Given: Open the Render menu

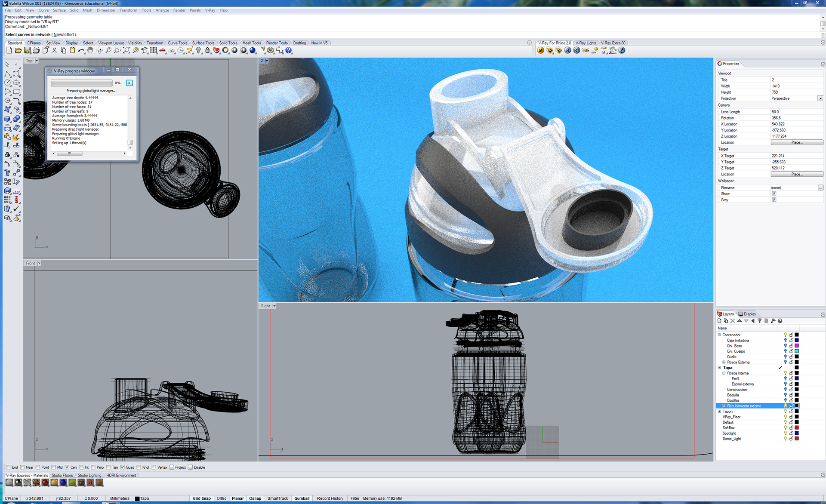Looking at the screenshot, I should click(x=179, y=10).
